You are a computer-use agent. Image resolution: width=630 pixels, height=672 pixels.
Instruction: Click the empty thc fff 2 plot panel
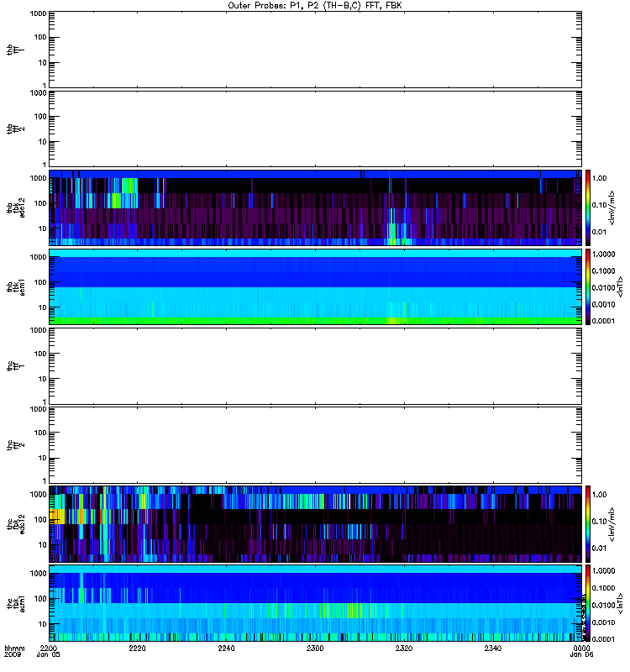(315, 445)
